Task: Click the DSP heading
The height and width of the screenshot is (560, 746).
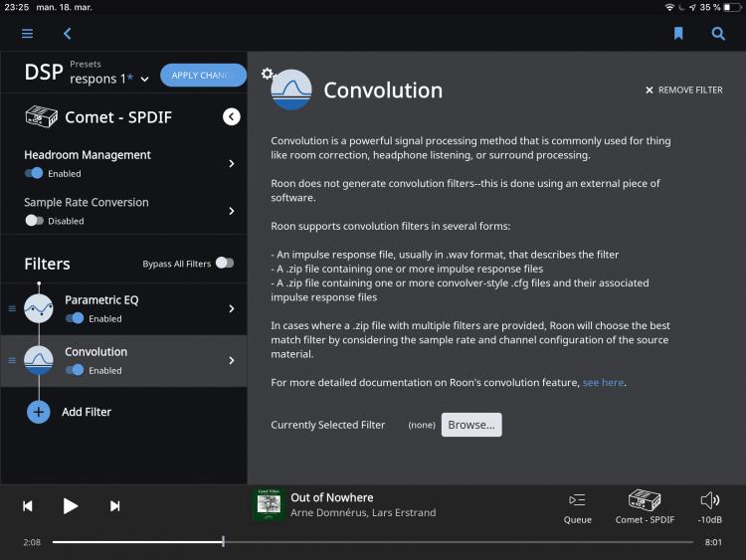Action: pyautogui.click(x=44, y=73)
